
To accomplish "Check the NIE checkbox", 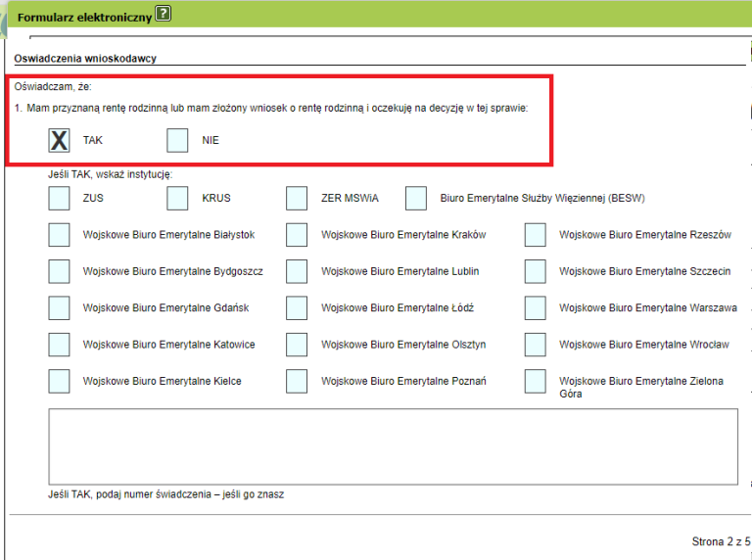I will click(177, 141).
